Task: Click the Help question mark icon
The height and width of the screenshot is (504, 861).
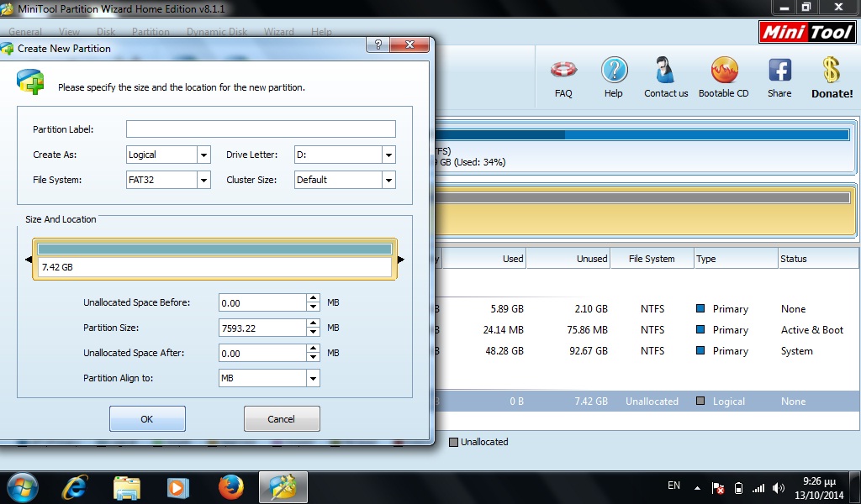Action: point(614,71)
